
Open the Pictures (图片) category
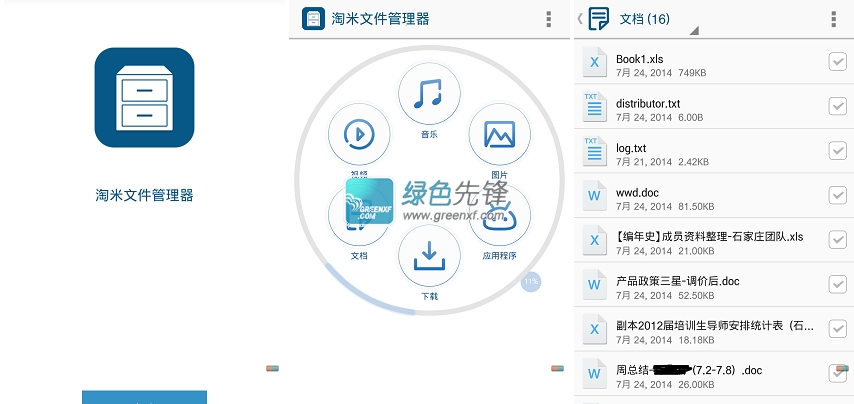tap(499, 134)
